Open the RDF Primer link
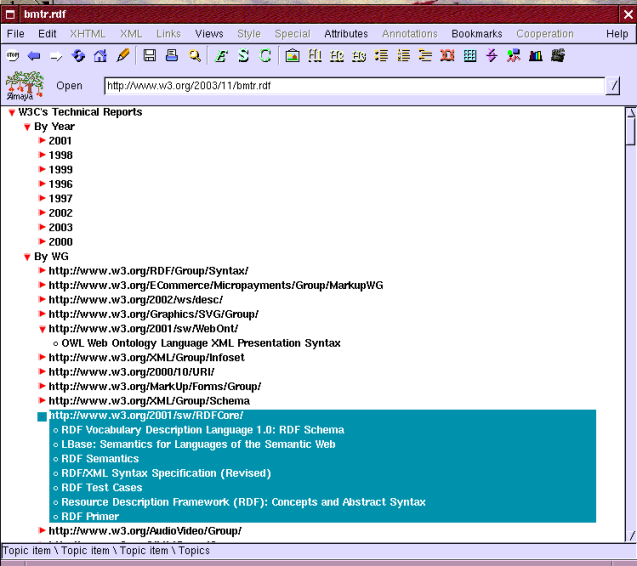This screenshot has width=637, height=566. (90, 516)
